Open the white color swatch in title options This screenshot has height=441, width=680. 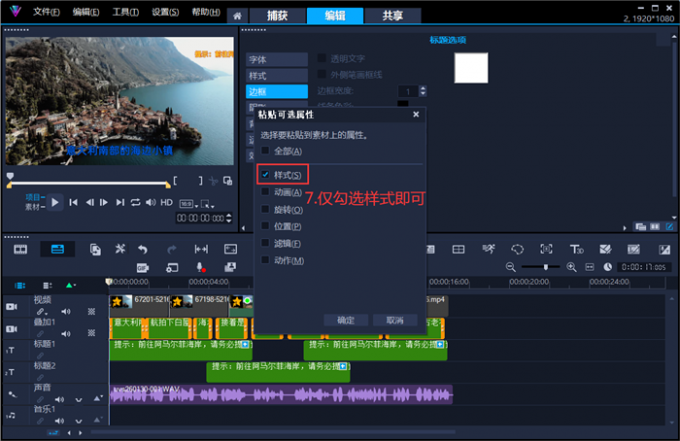(x=471, y=68)
